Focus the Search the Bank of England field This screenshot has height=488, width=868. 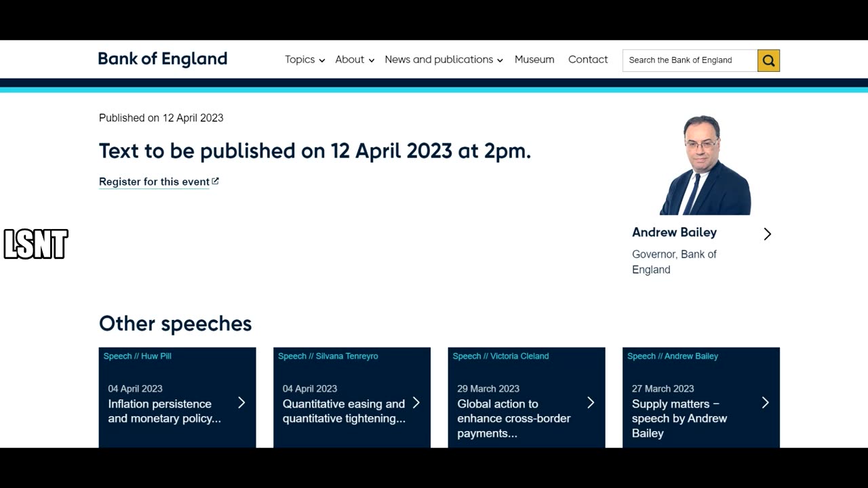click(x=690, y=60)
